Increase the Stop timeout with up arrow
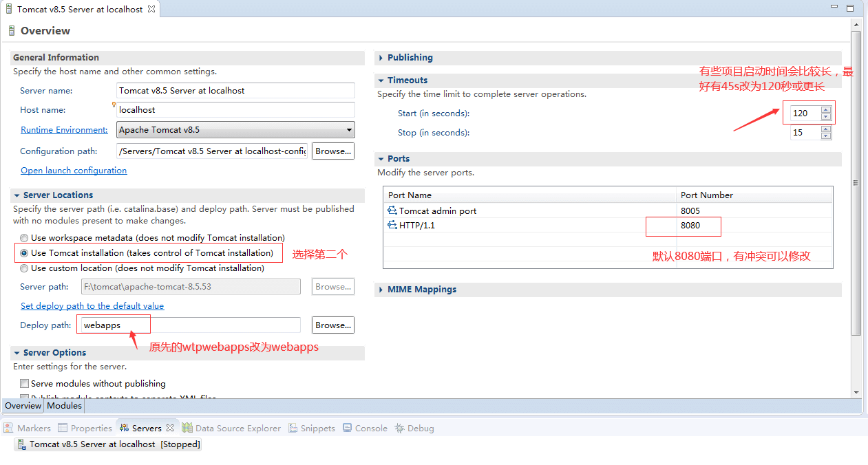 click(826, 129)
